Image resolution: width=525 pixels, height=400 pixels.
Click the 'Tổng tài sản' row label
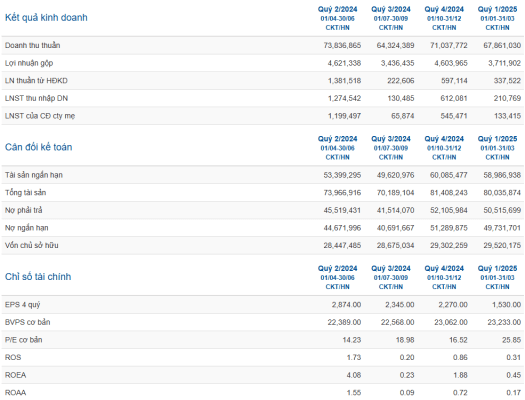[25, 192]
